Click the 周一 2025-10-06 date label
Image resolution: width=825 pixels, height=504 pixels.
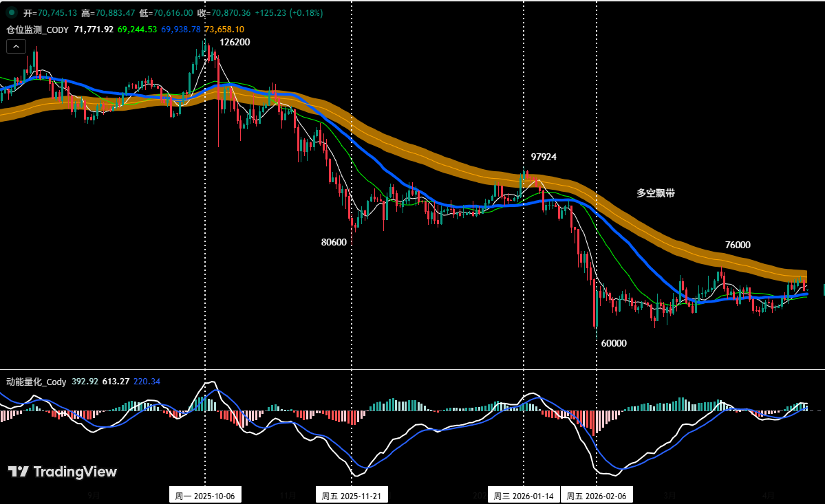tap(204, 494)
